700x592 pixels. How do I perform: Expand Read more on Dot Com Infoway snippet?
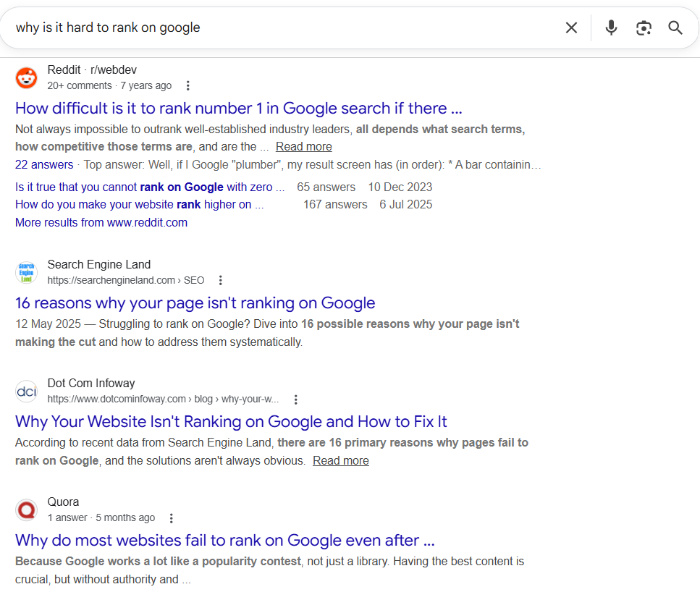341,461
